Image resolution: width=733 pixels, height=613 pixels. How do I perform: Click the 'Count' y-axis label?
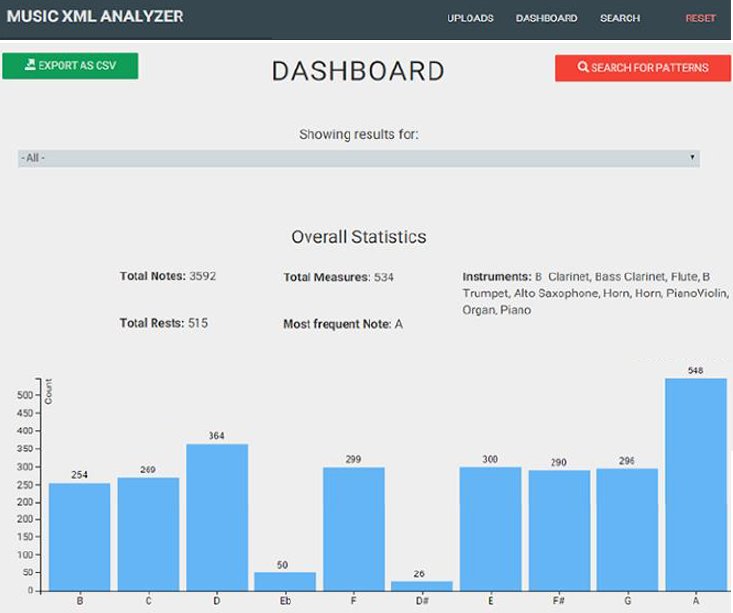[48, 391]
